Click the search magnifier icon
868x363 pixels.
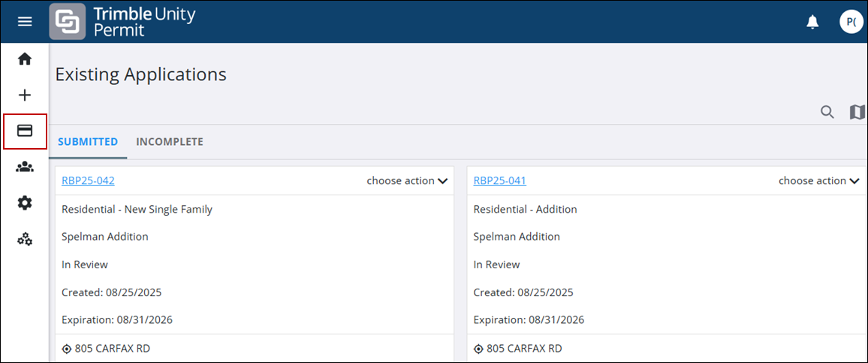coord(827,112)
